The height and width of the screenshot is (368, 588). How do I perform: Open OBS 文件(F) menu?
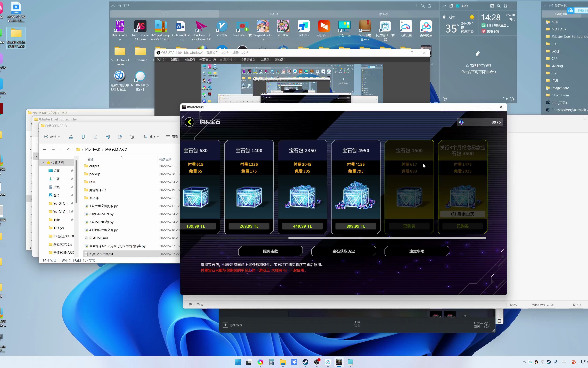(x=161, y=59)
